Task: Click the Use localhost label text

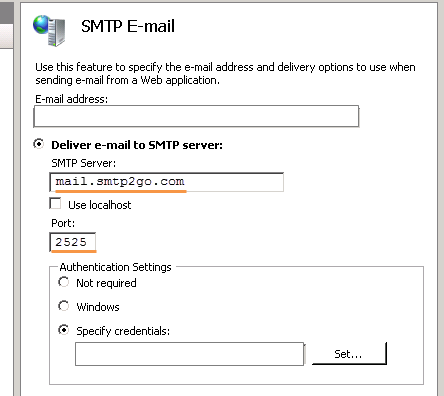Action: coord(100,205)
